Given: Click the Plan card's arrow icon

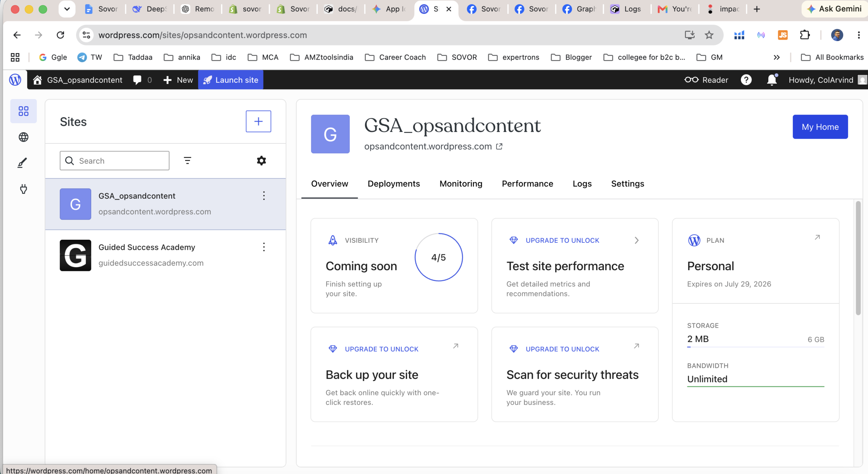Looking at the screenshot, I should coord(817,237).
